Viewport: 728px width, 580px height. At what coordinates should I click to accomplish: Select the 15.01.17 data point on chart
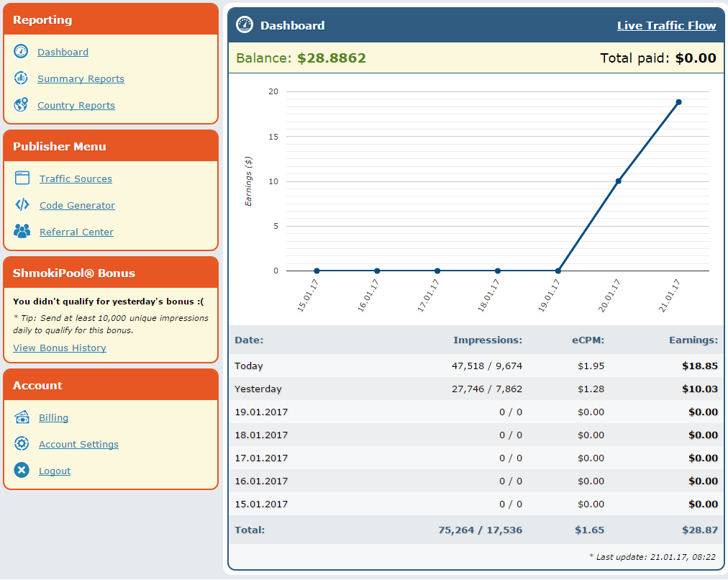coord(317,271)
